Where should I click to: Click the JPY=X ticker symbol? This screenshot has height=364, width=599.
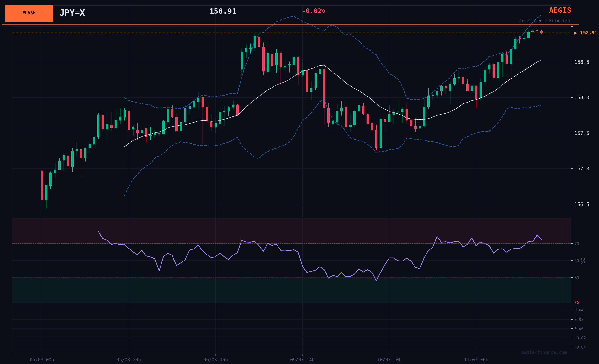pyautogui.click(x=72, y=13)
